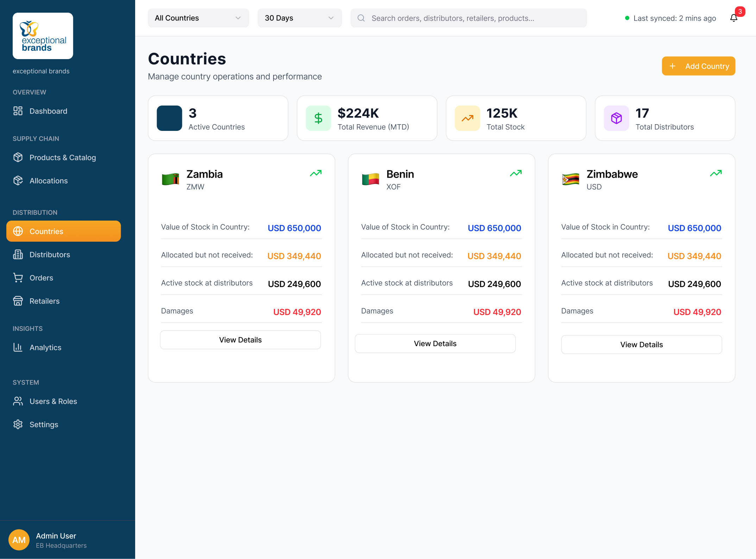Click the Settings gear icon
The width and height of the screenshot is (756, 559).
tap(18, 424)
